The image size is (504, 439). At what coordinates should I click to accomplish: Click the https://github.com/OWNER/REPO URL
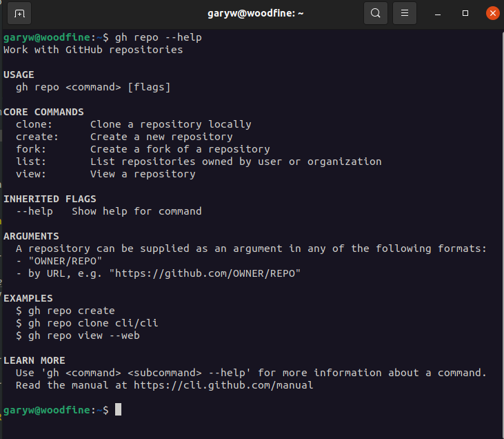click(x=205, y=273)
